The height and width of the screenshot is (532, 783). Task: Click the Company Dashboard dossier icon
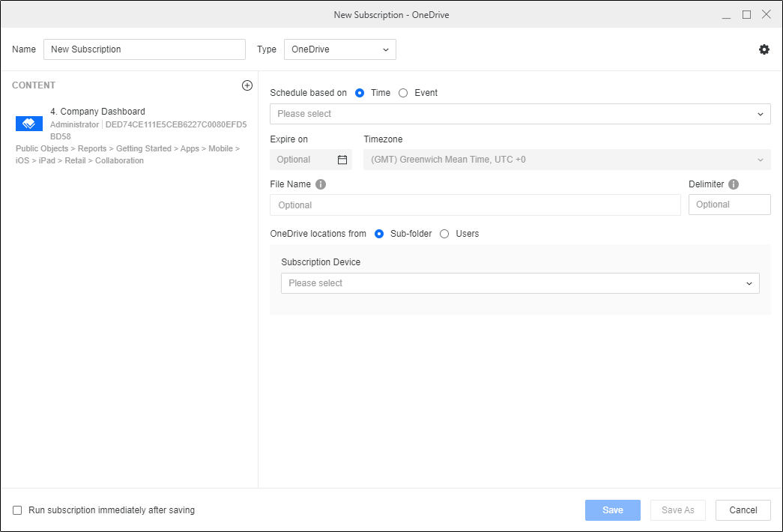29,124
